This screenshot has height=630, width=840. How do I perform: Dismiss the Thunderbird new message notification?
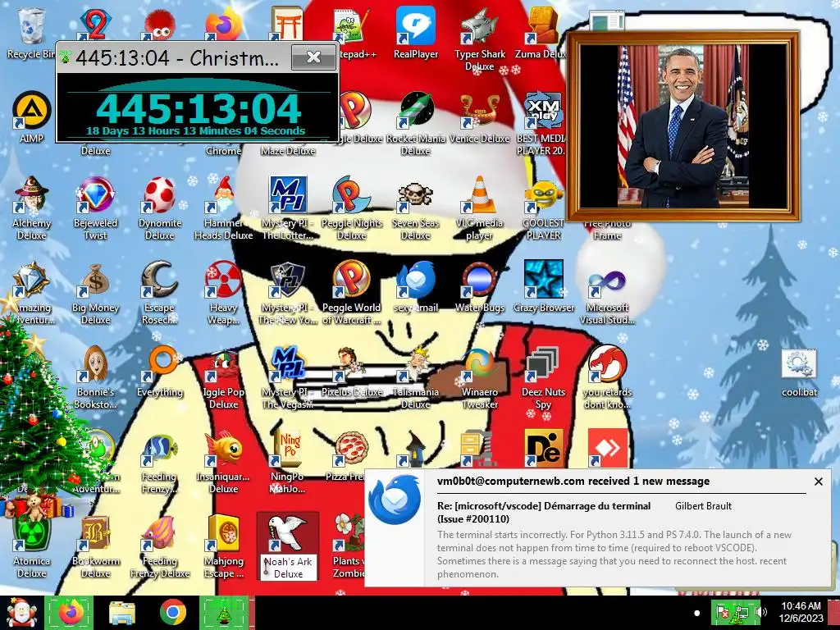[818, 482]
